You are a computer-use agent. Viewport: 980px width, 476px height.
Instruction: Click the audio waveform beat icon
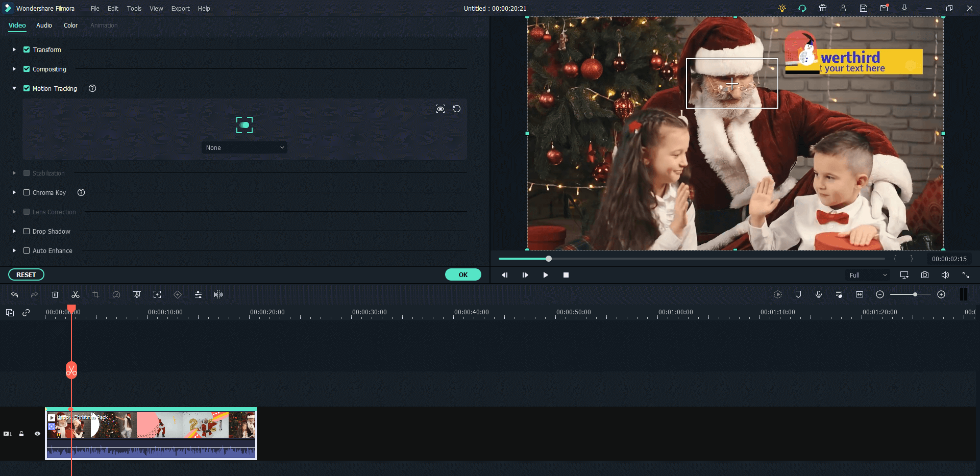[x=218, y=294]
